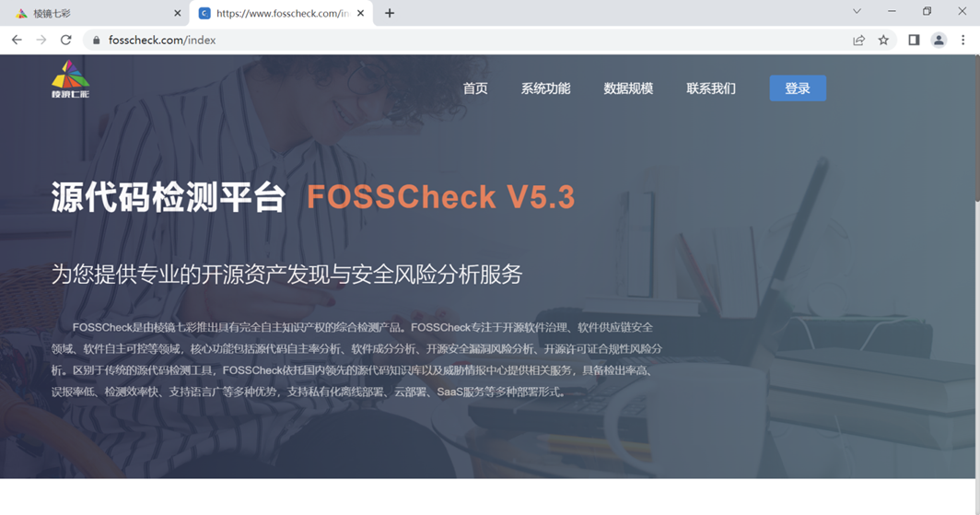Click the blue 登录 button
The width and height of the screenshot is (980, 515).
798,88
